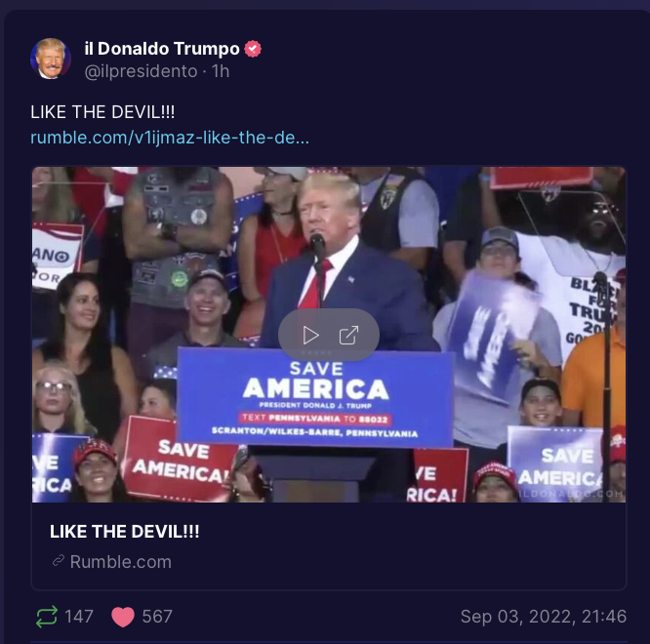The width and height of the screenshot is (650, 644).
Task: Click the Sep 03, 2022, 21:46 timestamp
Action: coord(544,617)
